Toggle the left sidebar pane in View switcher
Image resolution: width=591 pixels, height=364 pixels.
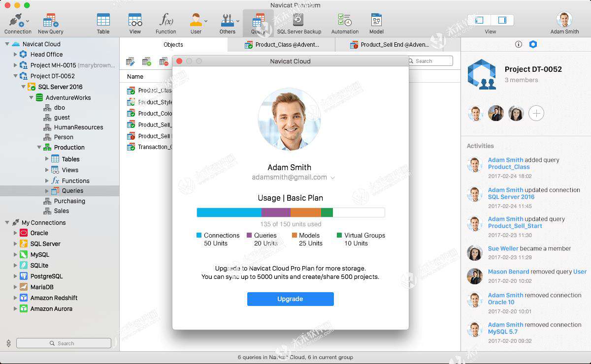[x=479, y=20]
